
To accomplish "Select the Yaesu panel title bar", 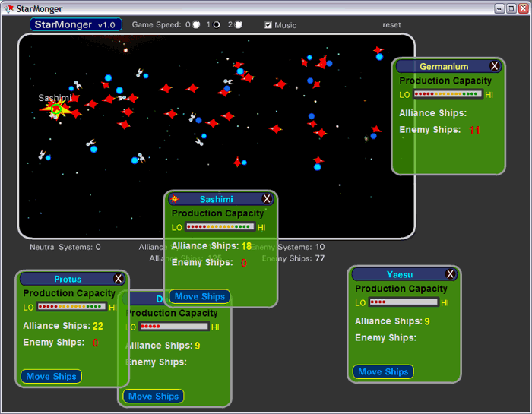I will (399, 274).
